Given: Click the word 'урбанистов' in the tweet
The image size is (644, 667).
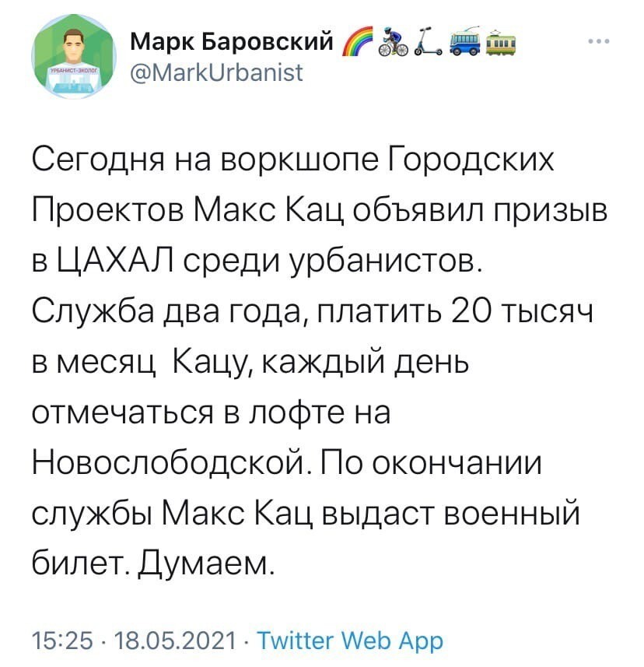Looking at the screenshot, I should [x=387, y=262].
